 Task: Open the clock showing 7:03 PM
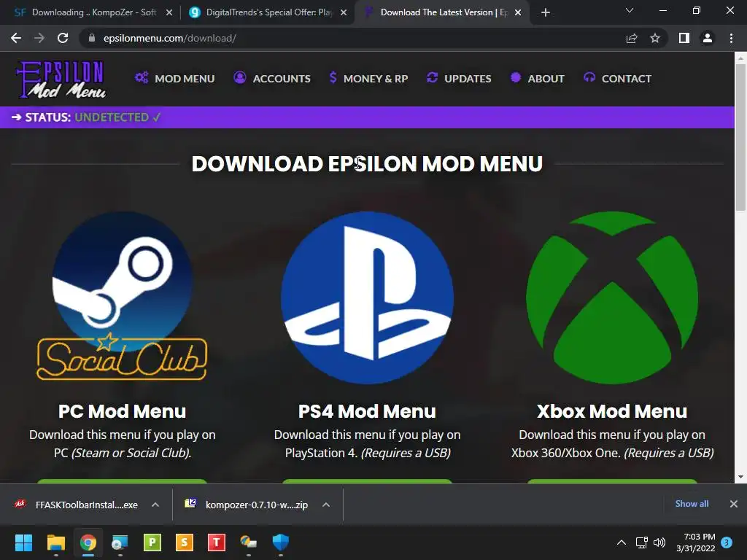click(695, 542)
